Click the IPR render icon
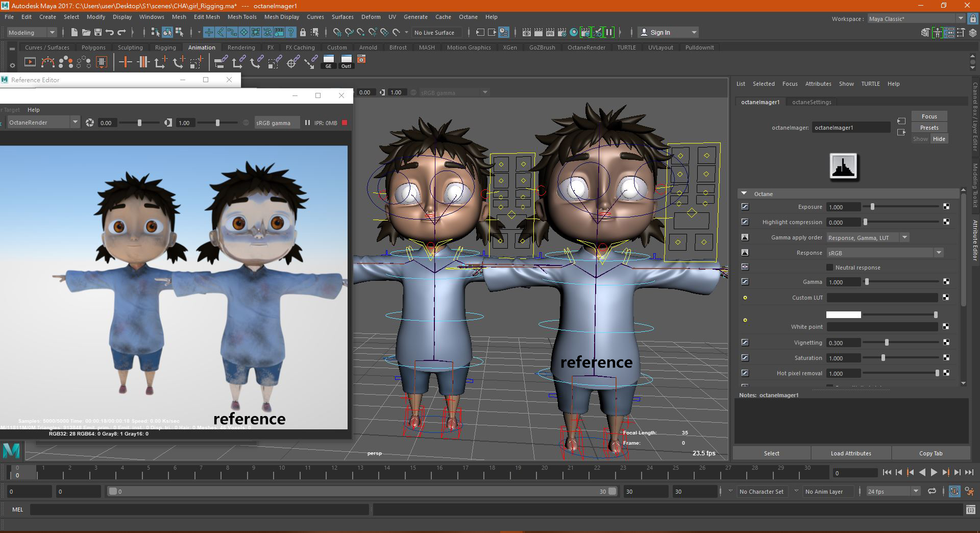 pos(550,32)
